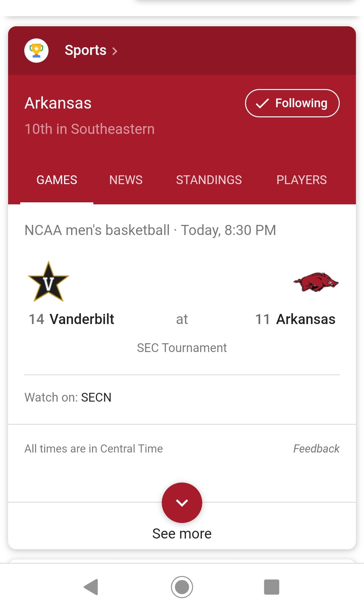
Task: Open the Arkansas team title header
Action: (x=58, y=103)
